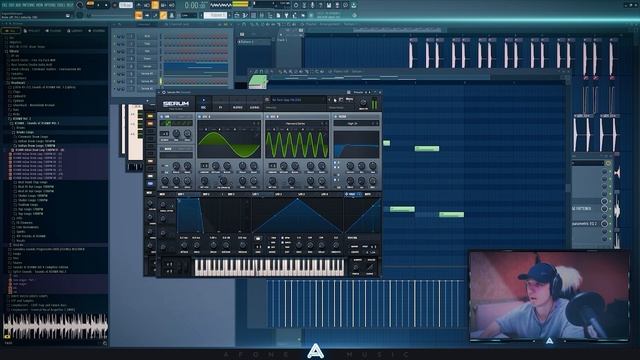The width and height of the screenshot is (640, 360).
Task: Click the LFO RATE knob
Action: coord(299,245)
